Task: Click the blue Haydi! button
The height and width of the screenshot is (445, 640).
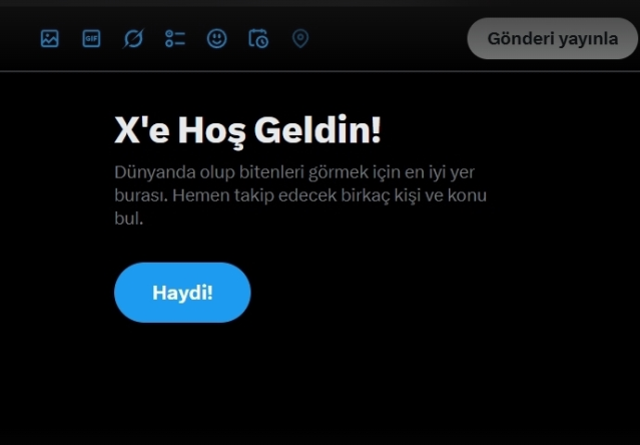Action: pos(182,293)
